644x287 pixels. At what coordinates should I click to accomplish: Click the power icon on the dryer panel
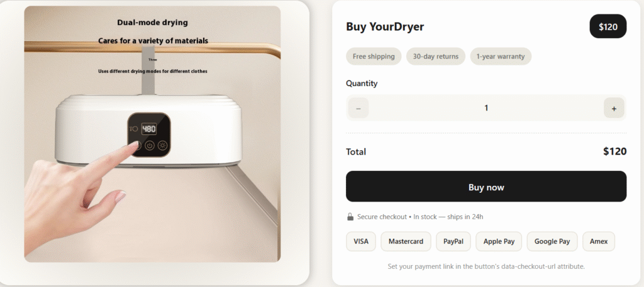click(150, 146)
